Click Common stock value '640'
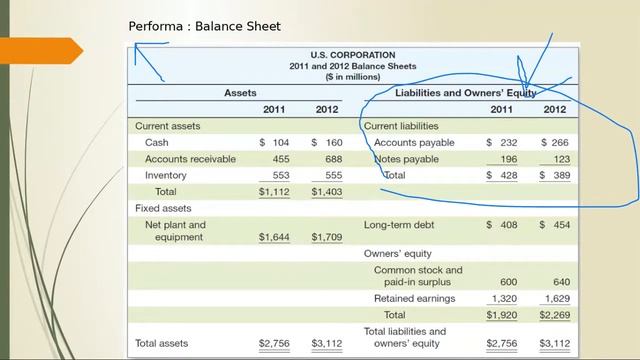Viewport: 640px width, 360px height. pyautogui.click(x=562, y=282)
